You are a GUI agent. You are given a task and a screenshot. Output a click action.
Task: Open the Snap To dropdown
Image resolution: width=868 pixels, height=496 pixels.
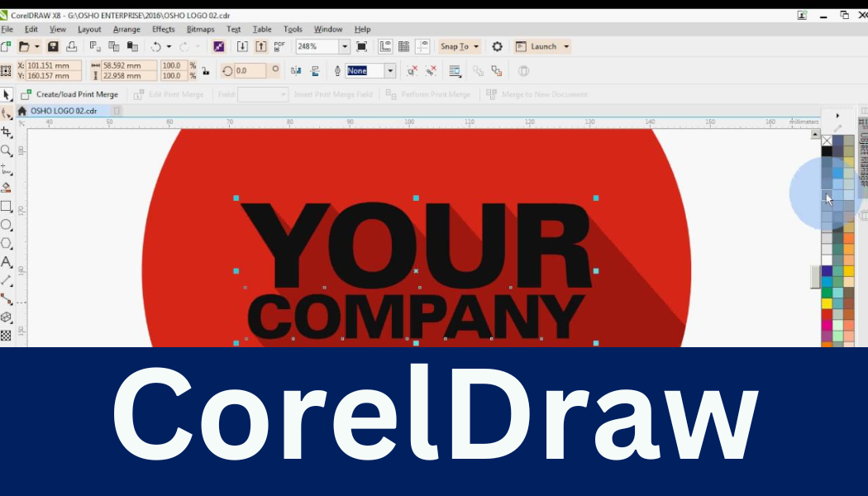(459, 47)
